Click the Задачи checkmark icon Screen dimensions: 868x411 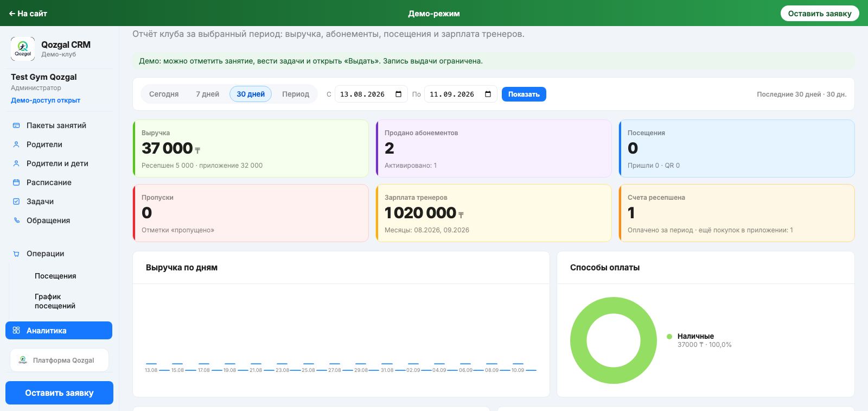16,201
